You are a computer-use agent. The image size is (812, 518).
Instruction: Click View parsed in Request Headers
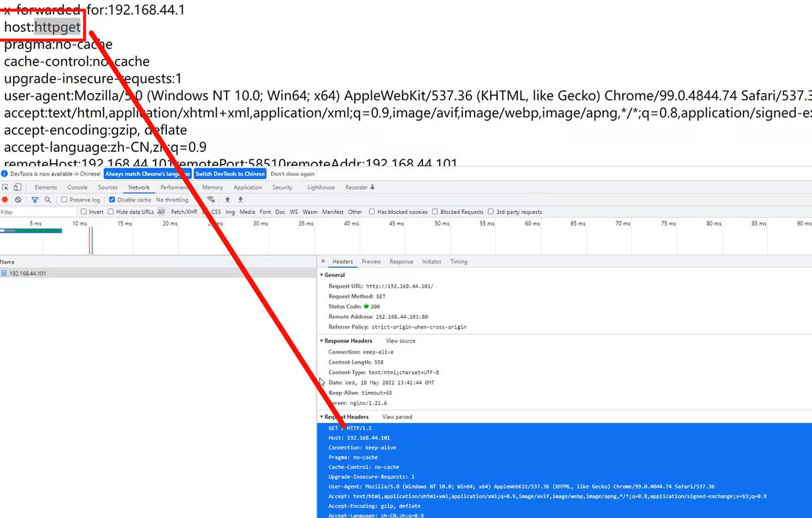pos(397,417)
